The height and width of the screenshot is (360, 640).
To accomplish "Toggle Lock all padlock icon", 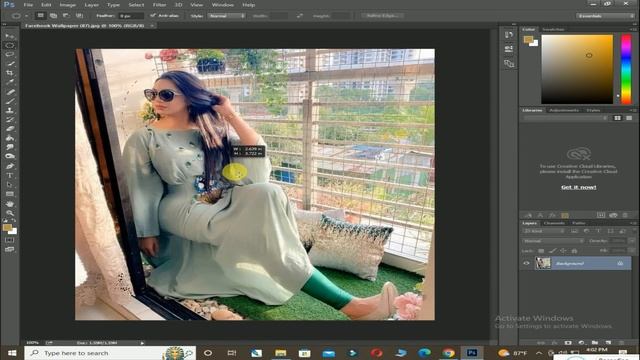I will (x=574, y=251).
